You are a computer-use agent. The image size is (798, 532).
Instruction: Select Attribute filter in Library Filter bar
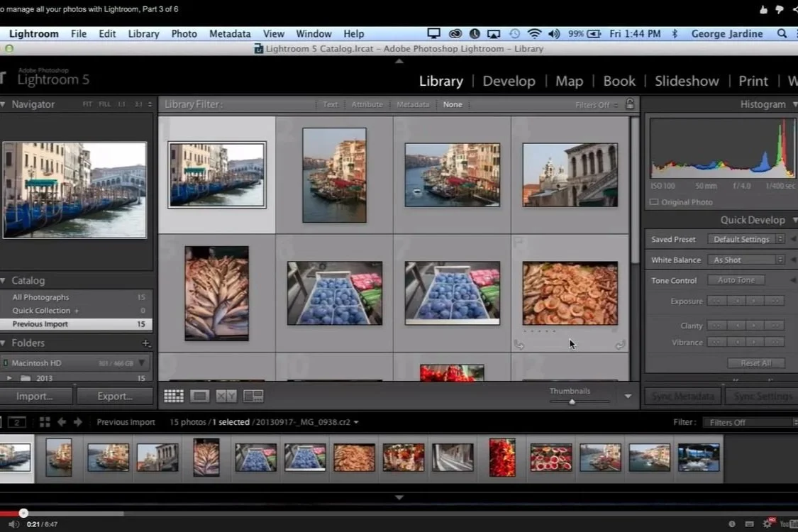pos(367,104)
